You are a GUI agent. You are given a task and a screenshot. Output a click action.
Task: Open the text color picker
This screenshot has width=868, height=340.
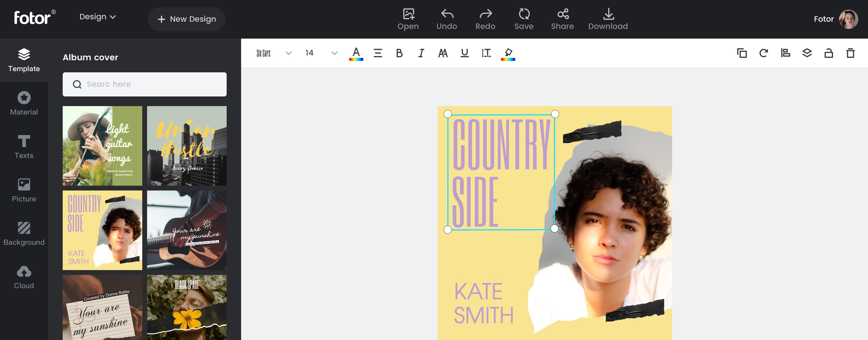[x=356, y=53]
